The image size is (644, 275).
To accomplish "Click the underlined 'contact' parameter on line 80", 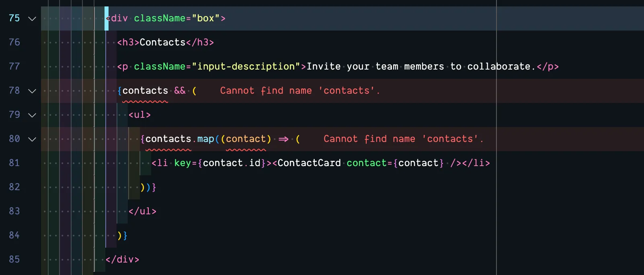I will pyautogui.click(x=246, y=139).
